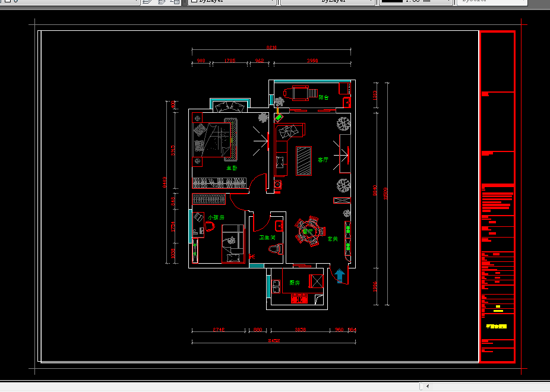The height and width of the screenshot is (392, 550).
Task: Open the Layer States Manager icon
Action: point(175,2)
